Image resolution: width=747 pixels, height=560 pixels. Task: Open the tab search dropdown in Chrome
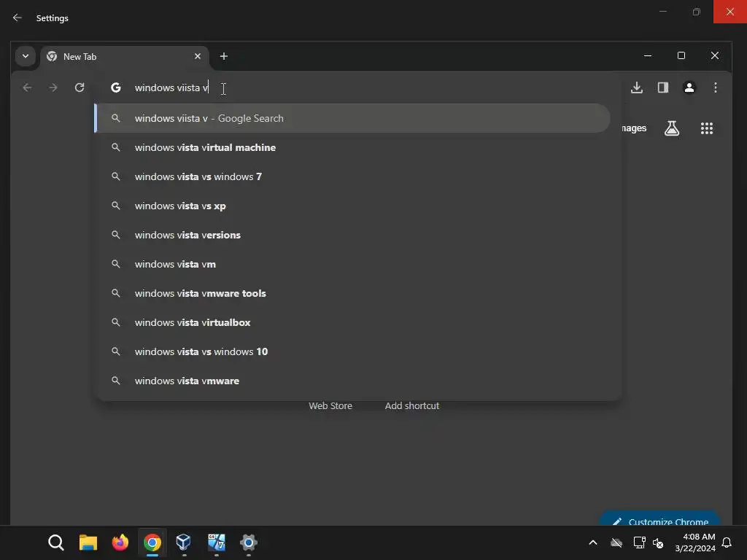point(26,56)
